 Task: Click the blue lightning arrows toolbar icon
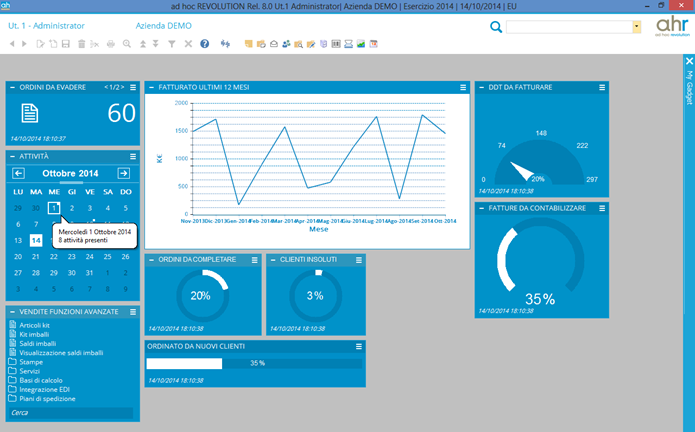pyautogui.click(x=225, y=44)
